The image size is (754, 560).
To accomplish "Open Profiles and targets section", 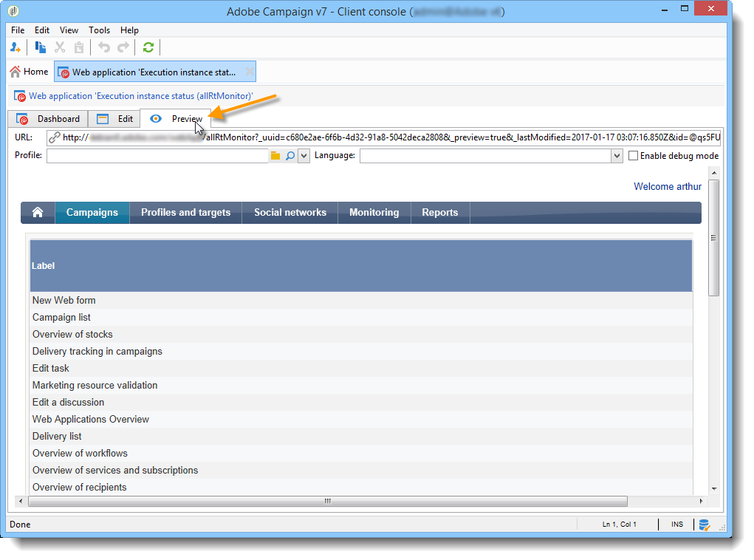I will pyautogui.click(x=185, y=213).
